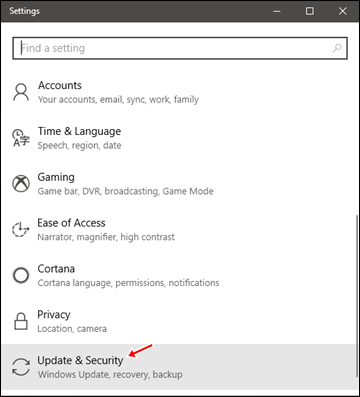Click the Find a setting search field
The image size is (360, 397).
coord(180,48)
